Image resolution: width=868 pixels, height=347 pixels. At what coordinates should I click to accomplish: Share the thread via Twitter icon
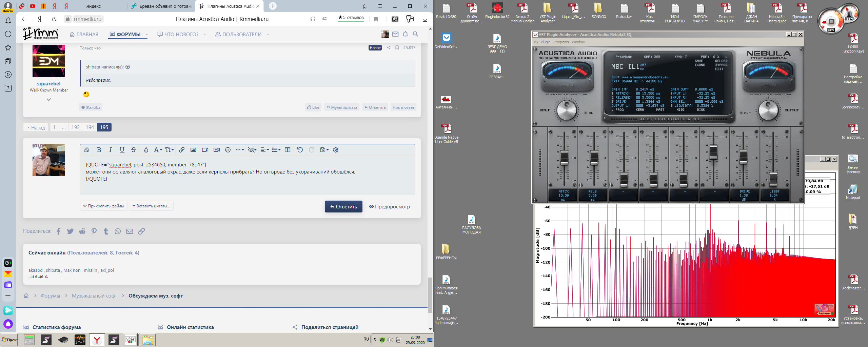tap(70, 231)
